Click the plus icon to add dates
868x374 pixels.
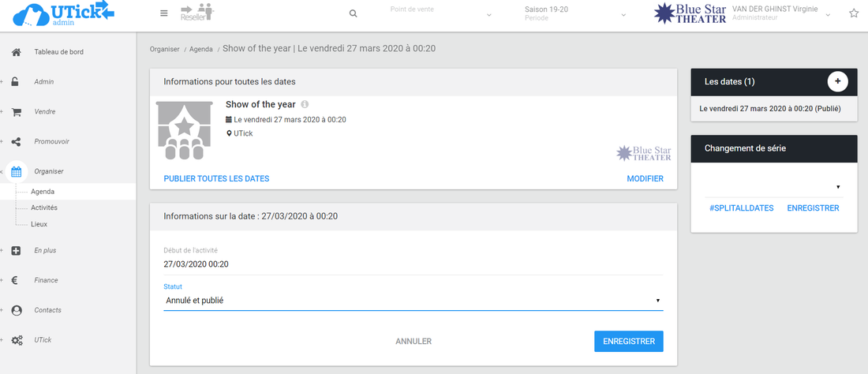coord(837,81)
